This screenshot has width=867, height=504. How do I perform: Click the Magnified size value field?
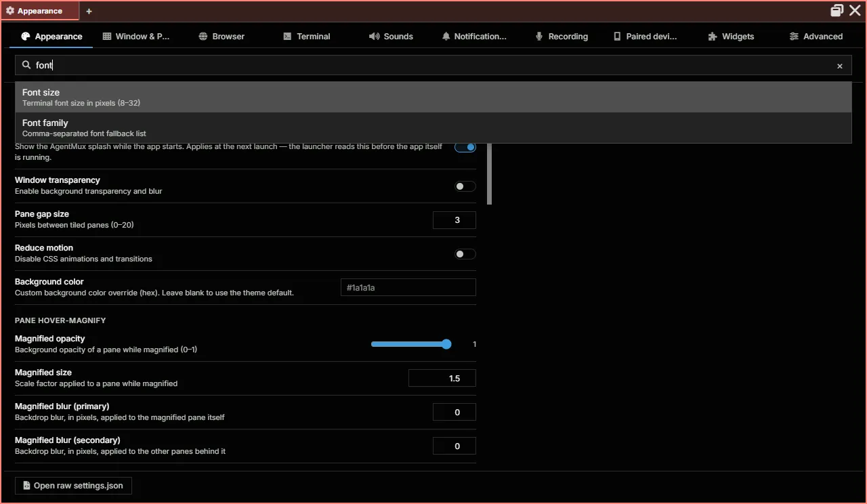coord(442,378)
